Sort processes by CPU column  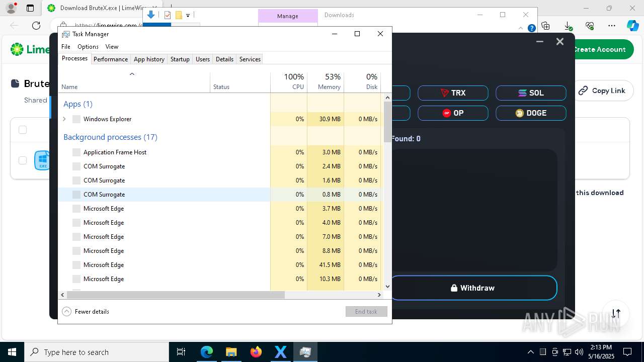[x=289, y=82]
